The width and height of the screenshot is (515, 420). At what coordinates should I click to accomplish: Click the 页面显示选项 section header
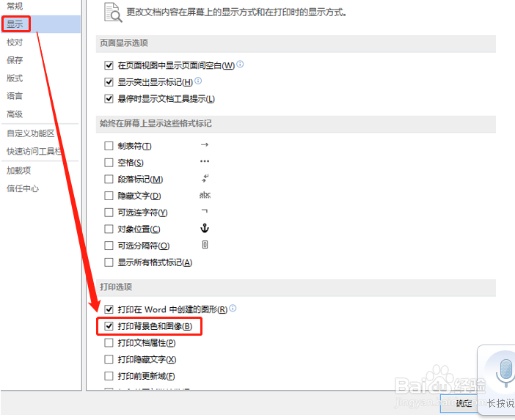point(124,43)
